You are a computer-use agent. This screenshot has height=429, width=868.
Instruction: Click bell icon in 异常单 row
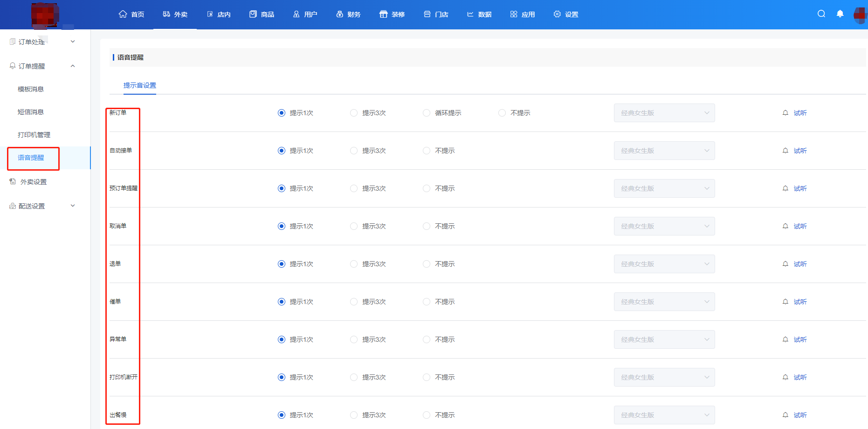[785, 339]
